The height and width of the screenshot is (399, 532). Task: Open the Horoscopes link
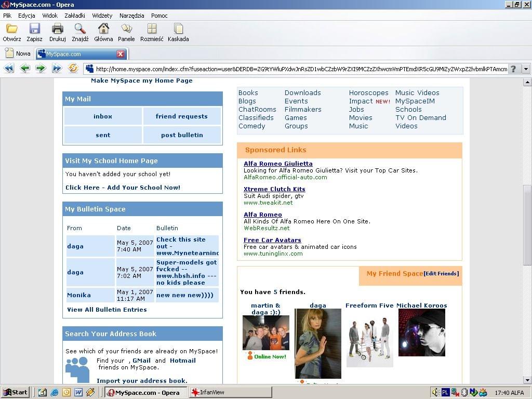[368, 92]
